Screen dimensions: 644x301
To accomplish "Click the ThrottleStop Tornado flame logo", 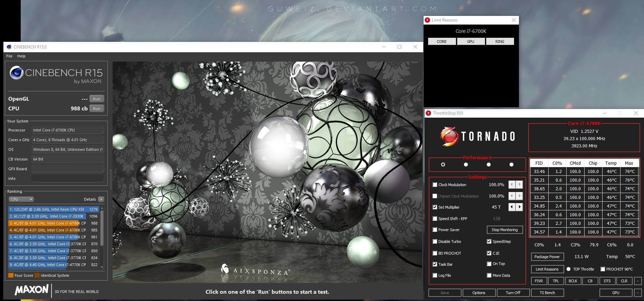I will tap(449, 136).
